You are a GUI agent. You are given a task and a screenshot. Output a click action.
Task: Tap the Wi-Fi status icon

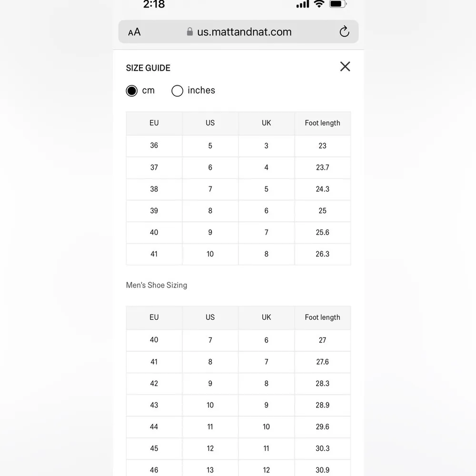pyautogui.click(x=319, y=4)
